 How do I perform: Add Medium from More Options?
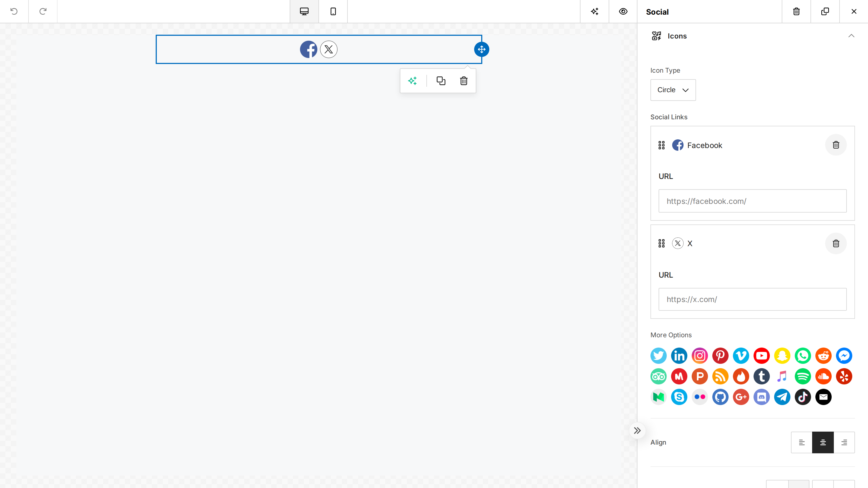point(658,397)
